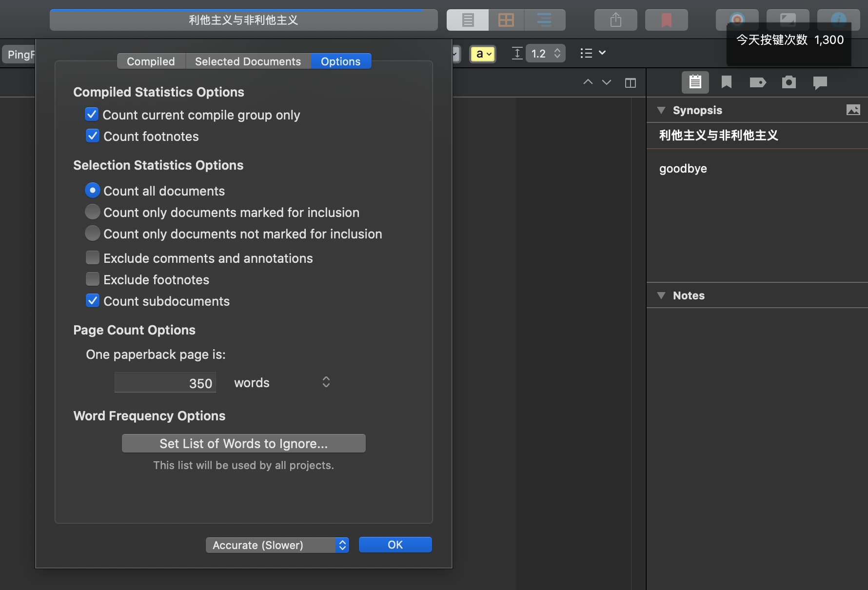Uncheck Count current compile group only

tap(92, 115)
